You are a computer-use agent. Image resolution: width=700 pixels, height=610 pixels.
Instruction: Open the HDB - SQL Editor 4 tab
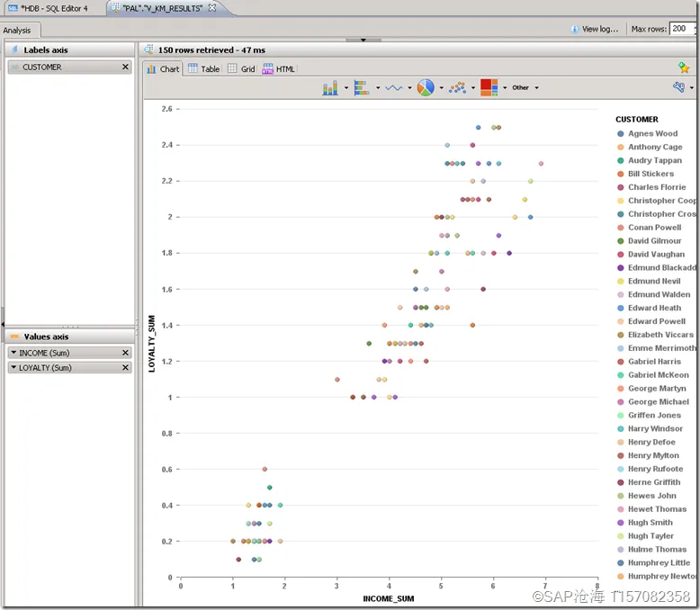coord(49,8)
